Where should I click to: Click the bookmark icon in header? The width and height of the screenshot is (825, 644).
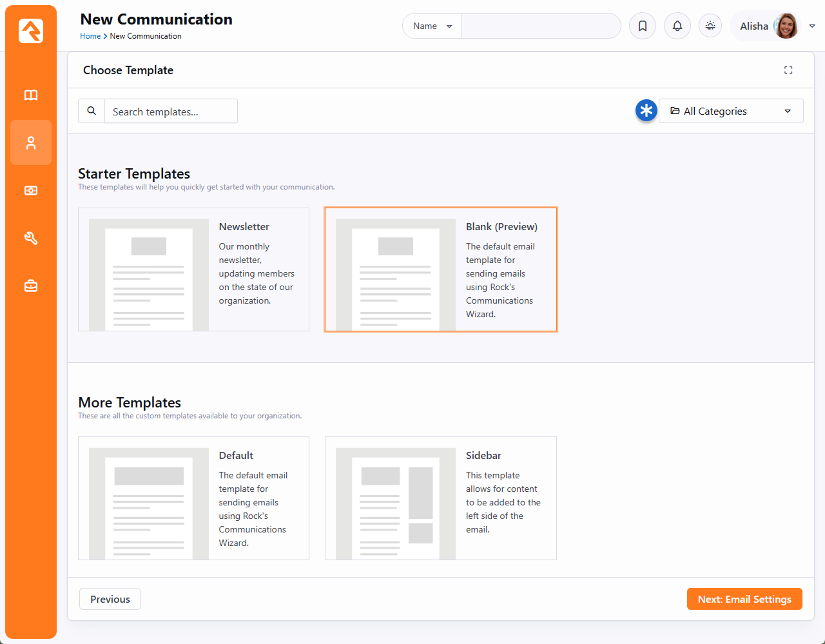[x=643, y=26]
